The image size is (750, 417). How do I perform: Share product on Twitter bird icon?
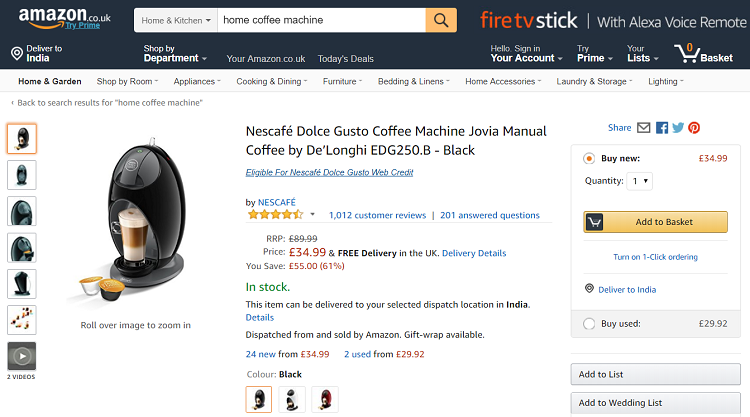(678, 128)
